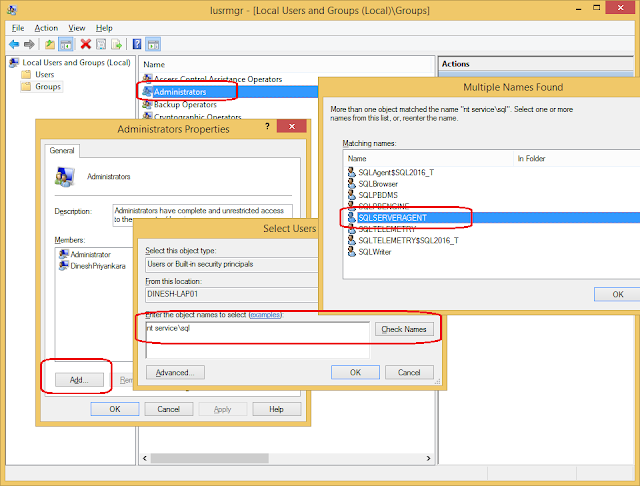Image resolution: width=640 pixels, height=486 pixels.
Task: Click the Check Names button
Action: (404, 329)
